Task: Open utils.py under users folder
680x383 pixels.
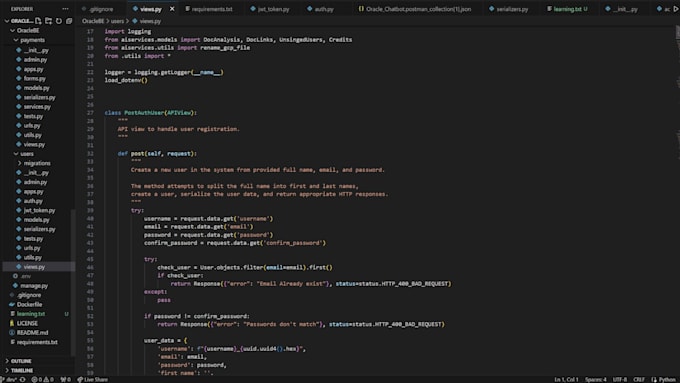Action: point(33,257)
